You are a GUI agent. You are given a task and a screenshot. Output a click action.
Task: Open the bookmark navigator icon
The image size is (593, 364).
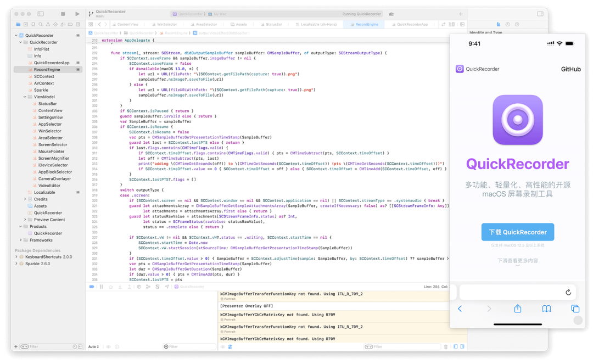click(x=33, y=24)
